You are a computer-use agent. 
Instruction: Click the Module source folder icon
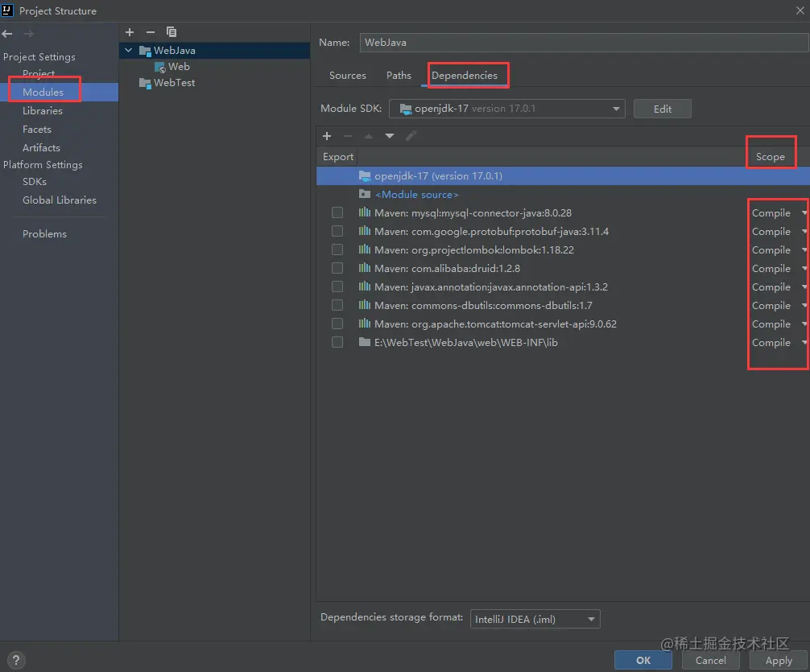pyautogui.click(x=365, y=194)
